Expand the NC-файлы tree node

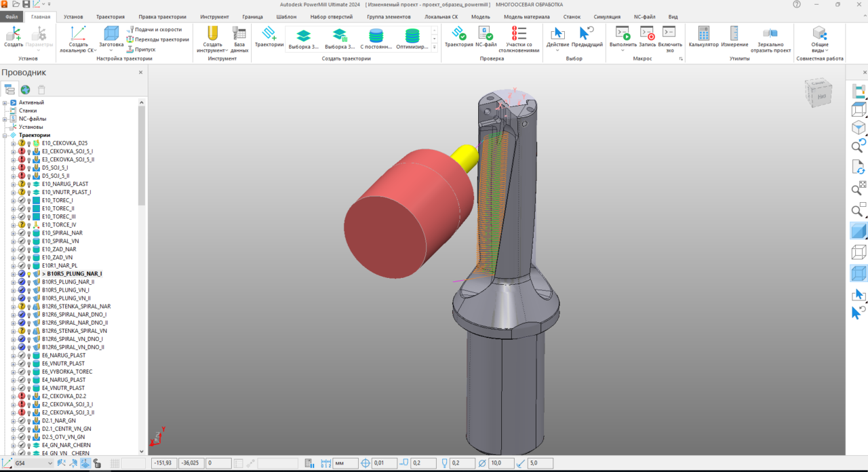coord(5,119)
